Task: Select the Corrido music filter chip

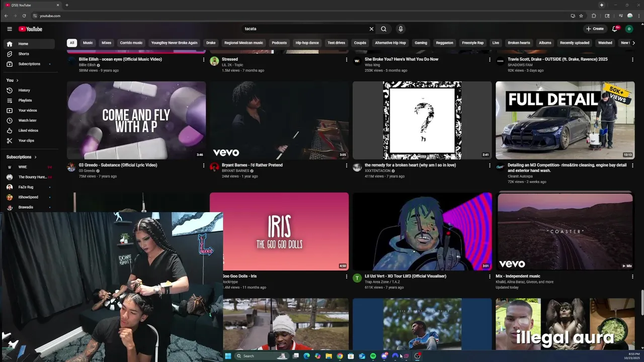Action: (x=131, y=43)
